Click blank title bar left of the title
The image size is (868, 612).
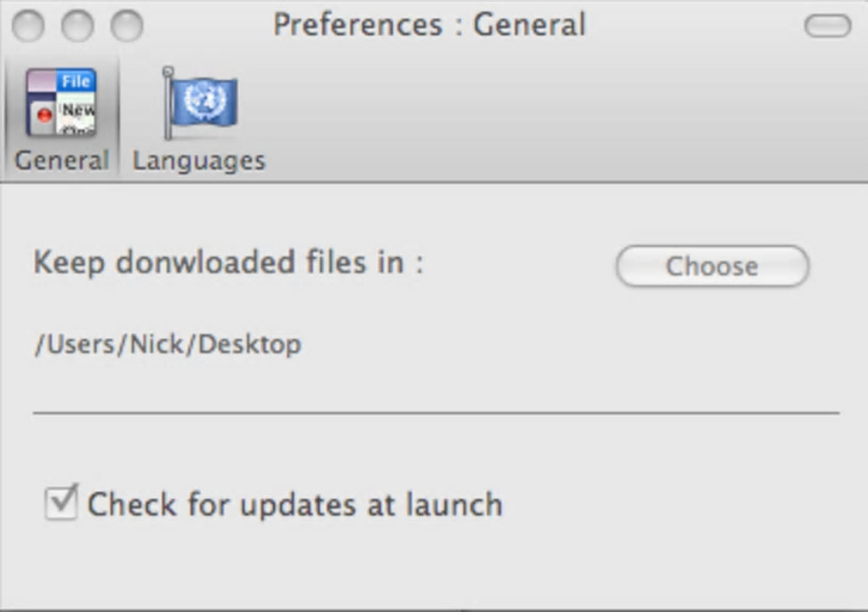(204, 25)
